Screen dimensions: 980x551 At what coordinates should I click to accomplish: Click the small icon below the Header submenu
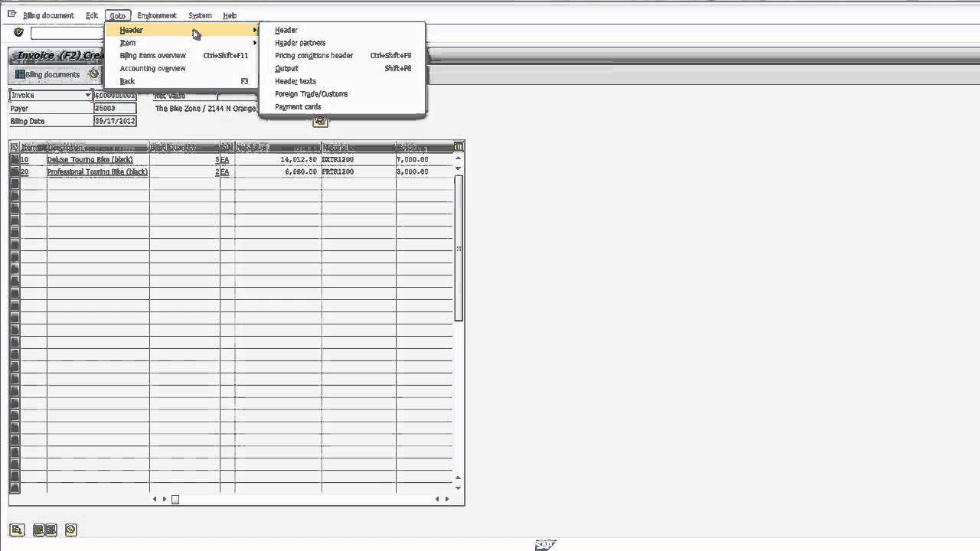click(x=320, y=121)
